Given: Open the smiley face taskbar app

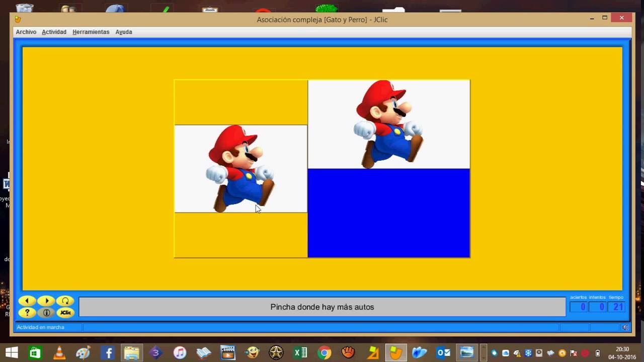Looking at the screenshot, I should [x=252, y=352].
